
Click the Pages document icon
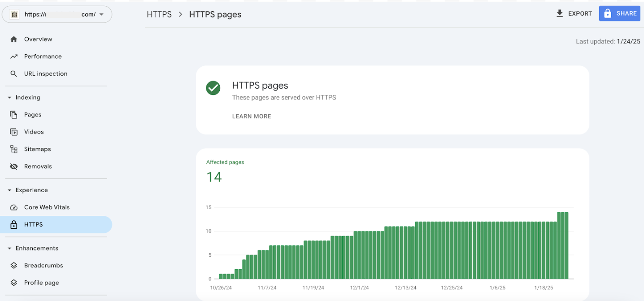pos(14,115)
